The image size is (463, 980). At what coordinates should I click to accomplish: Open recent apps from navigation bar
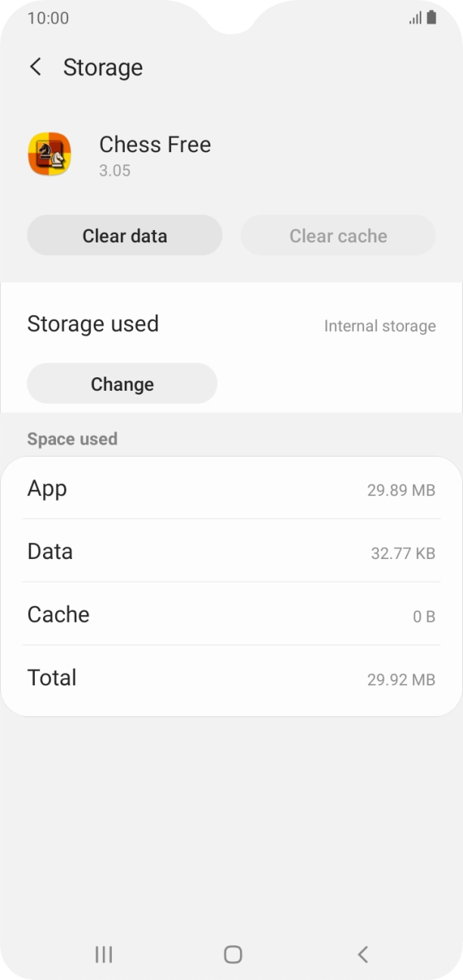[103, 954]
